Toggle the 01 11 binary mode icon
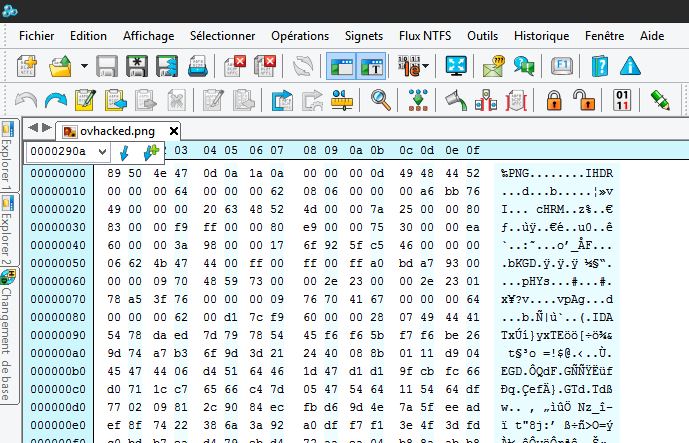689x443 pixels. click(x=622, y=100)
